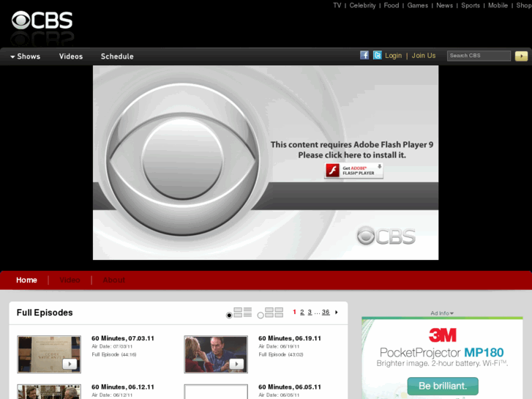
Task: Play the 60 Minutes 06.19.11 thumbnail play icon
Action: click(x=236, y=364)
